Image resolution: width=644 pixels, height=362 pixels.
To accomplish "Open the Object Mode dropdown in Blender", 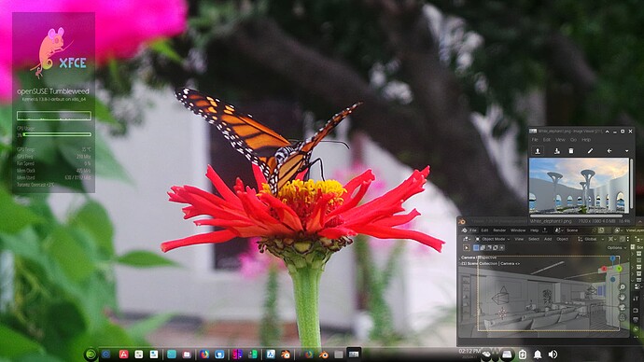I will 493,239.
